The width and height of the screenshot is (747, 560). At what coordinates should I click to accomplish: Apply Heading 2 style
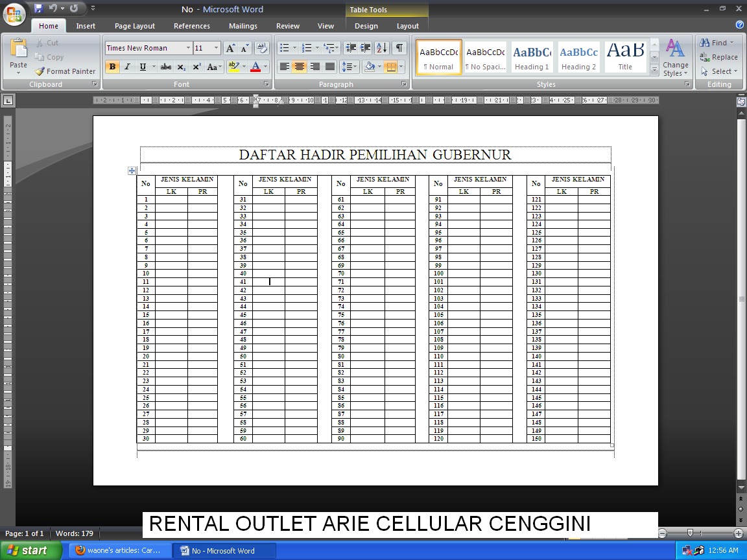[578, 56]
